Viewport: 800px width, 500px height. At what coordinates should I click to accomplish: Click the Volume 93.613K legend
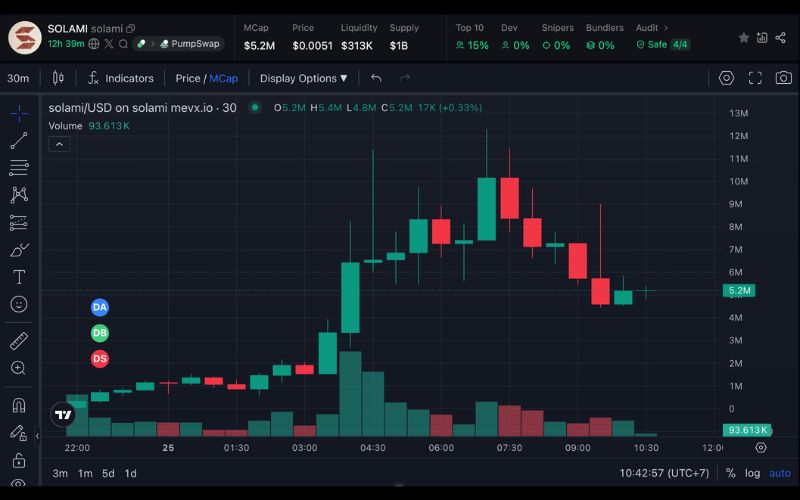pyautogui.click(x=89, y=126)
